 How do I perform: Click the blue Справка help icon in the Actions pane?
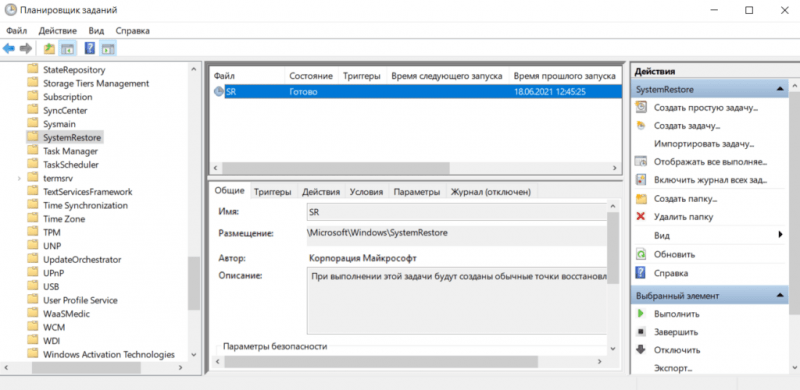click(640, 273)
